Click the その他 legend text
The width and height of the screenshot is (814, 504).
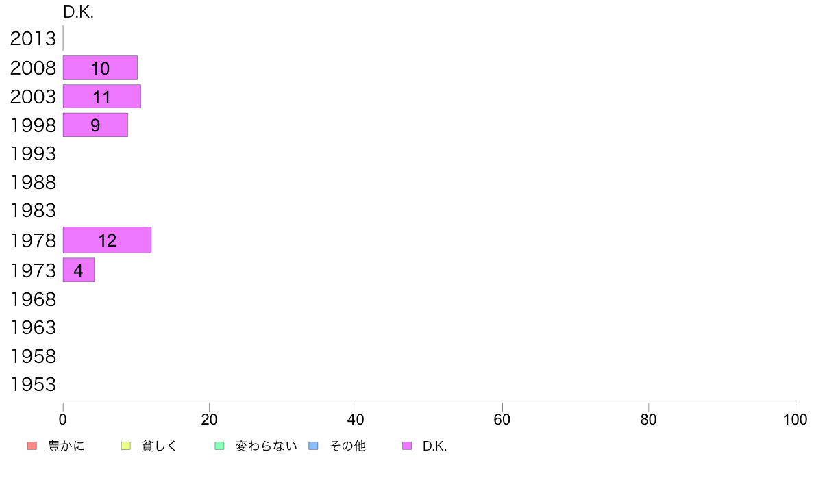(347, 446)
